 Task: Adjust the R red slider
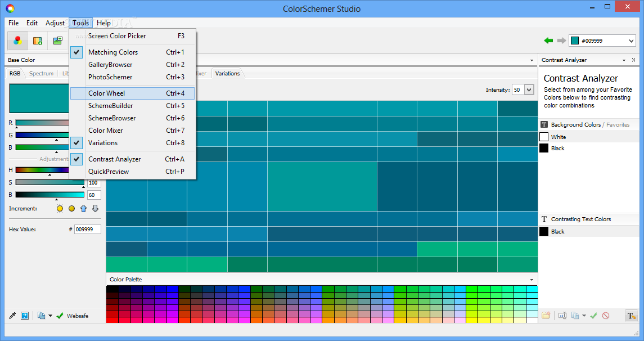click(x=43, y=123)
